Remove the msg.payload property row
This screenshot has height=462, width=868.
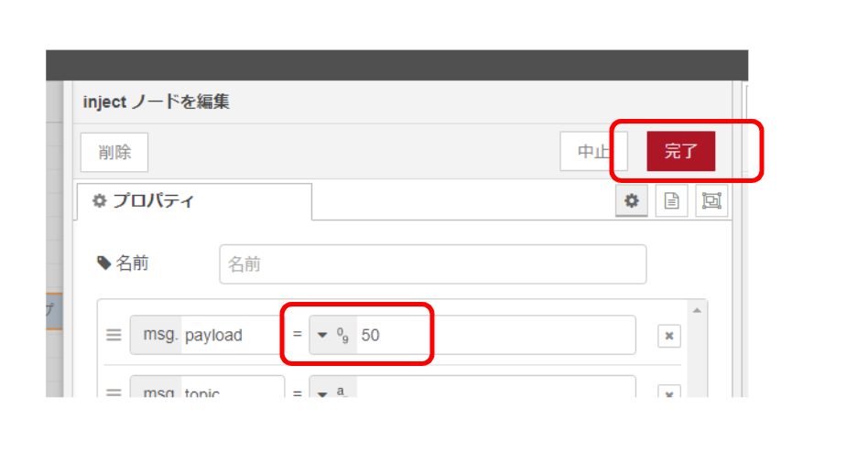(668, 336)
